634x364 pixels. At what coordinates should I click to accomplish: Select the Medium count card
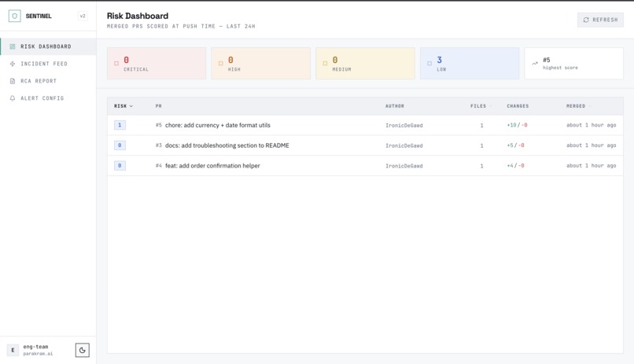[365, 64]
